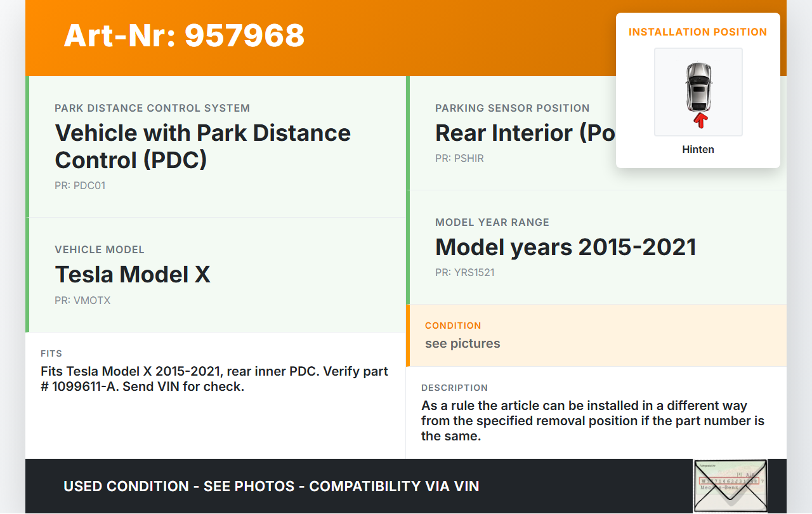Click the 'see pictures' condition text
Viewport: 812px width, 514px height.
462,343
